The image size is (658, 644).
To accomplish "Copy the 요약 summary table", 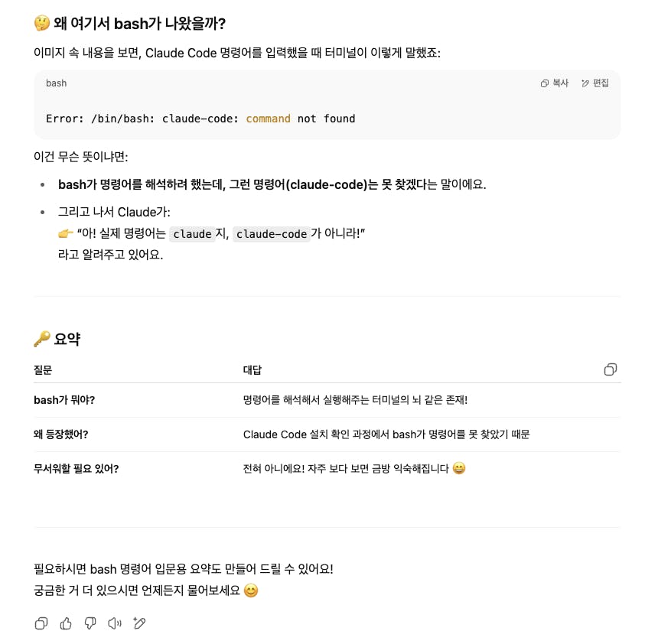I will tap(610, 369).
